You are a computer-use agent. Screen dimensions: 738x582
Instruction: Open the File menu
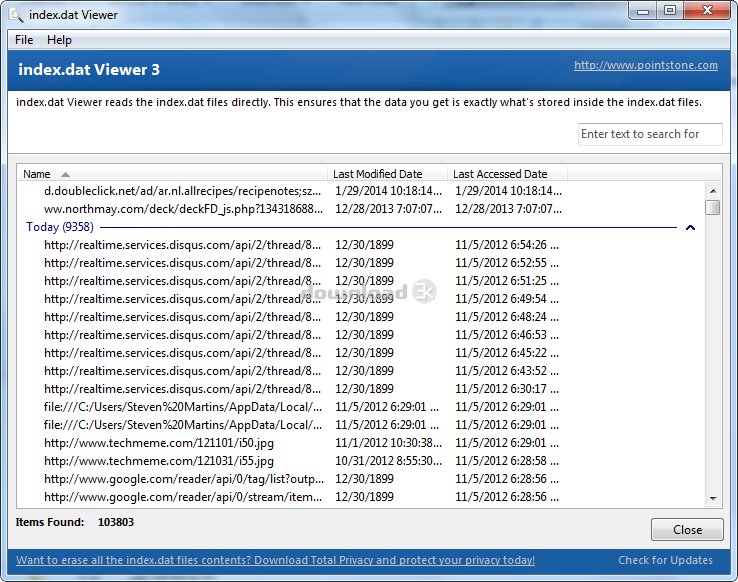click(24, 40)
